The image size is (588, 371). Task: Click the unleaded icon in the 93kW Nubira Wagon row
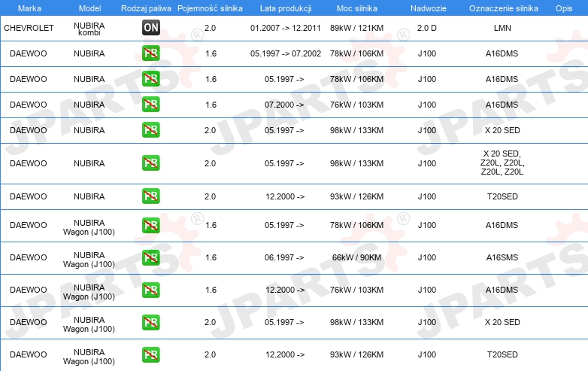(150, 354)
